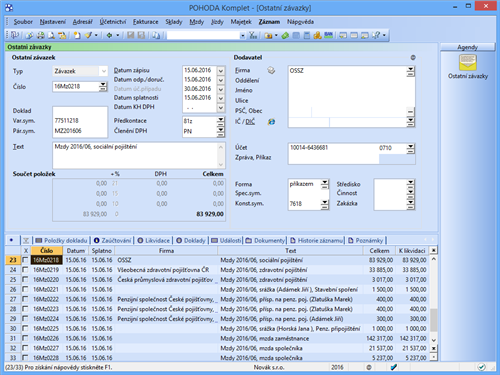This screenshot has height=375, width=500.
Task: Click into the Text field with Mzdy 2016/06
Action: coord(139,155)
